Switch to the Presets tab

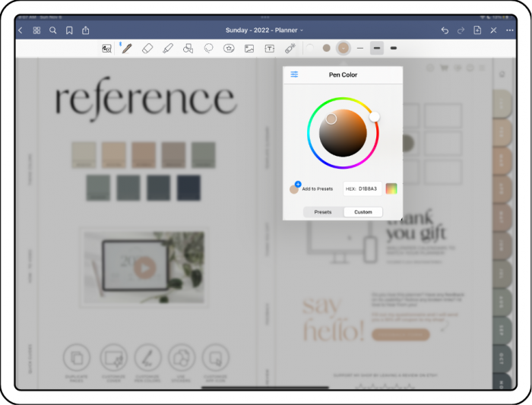tap(323, 212)
